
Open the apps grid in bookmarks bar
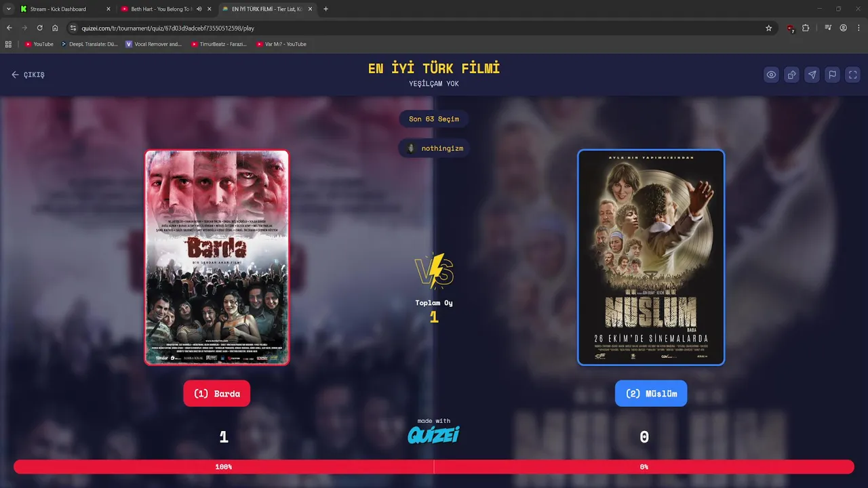click(8, 44)
